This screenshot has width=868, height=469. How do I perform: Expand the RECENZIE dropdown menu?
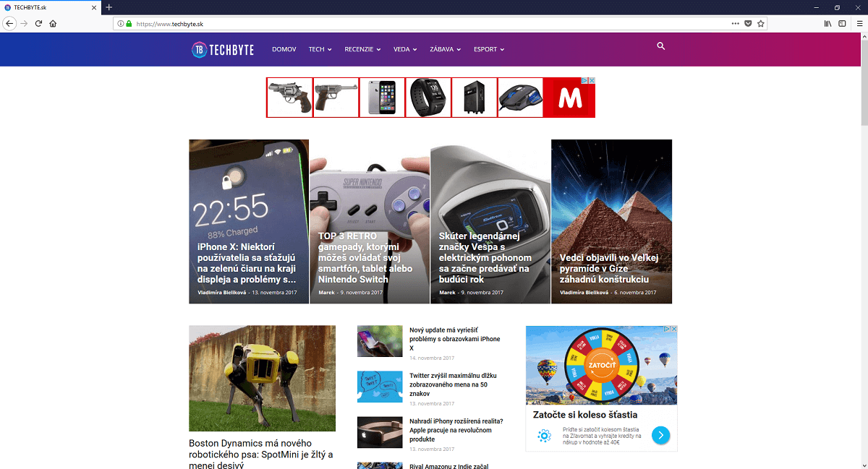362,49
